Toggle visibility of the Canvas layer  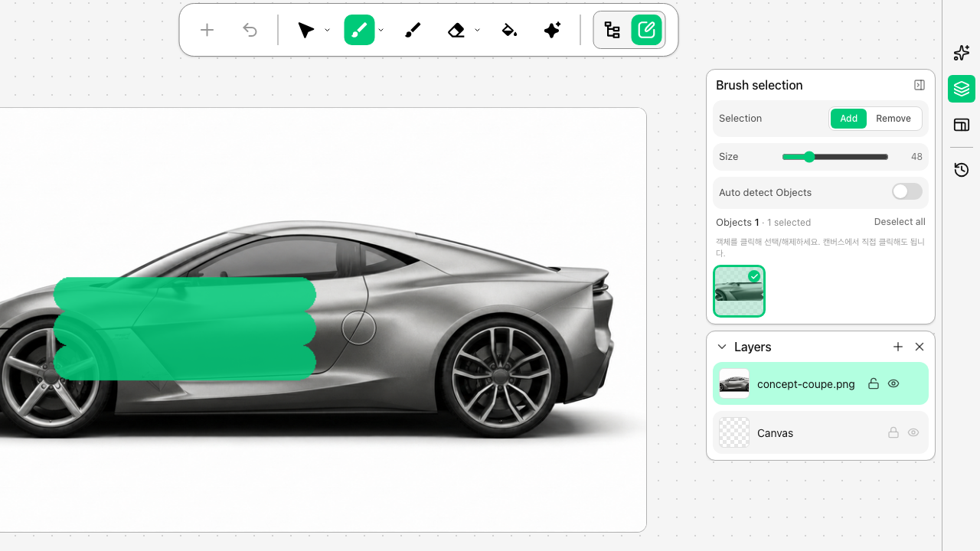coord(913,432)
